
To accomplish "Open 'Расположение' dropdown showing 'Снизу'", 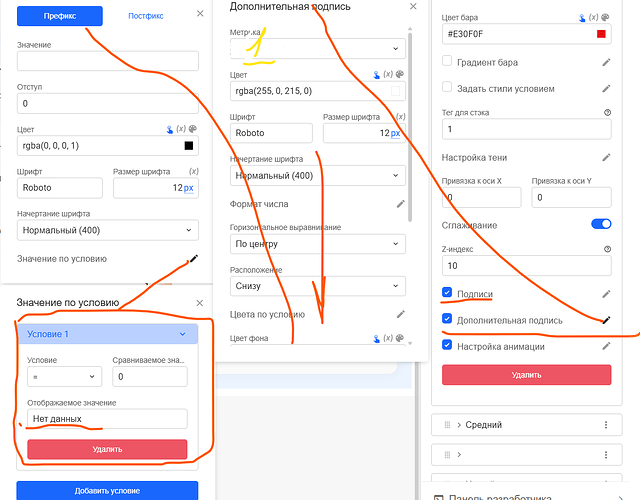I will 318,286.
